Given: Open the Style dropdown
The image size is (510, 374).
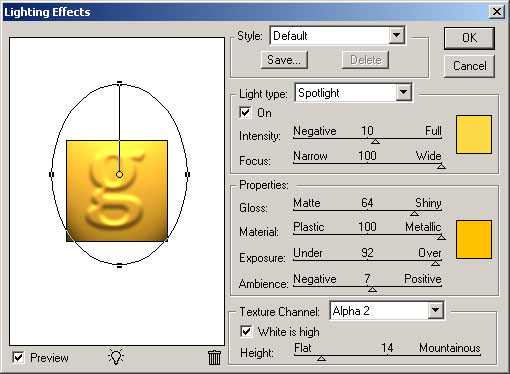Looking at the screenshot, I should [397, 35].
